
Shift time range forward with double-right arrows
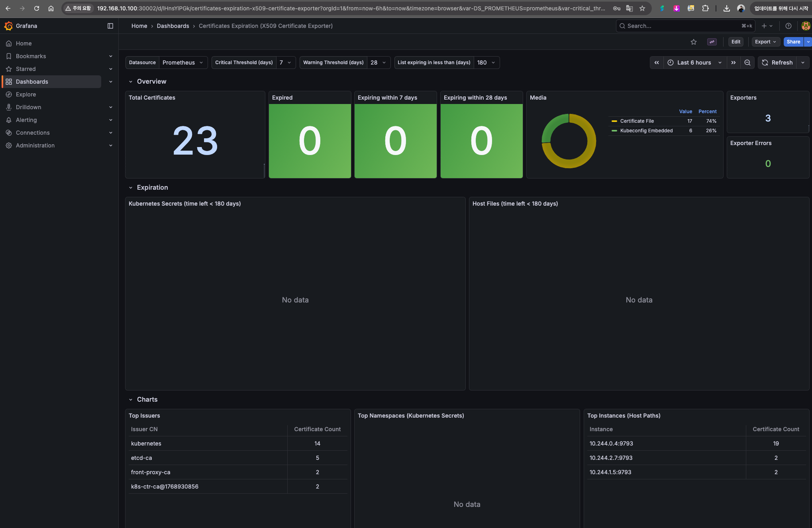[733, 63]
